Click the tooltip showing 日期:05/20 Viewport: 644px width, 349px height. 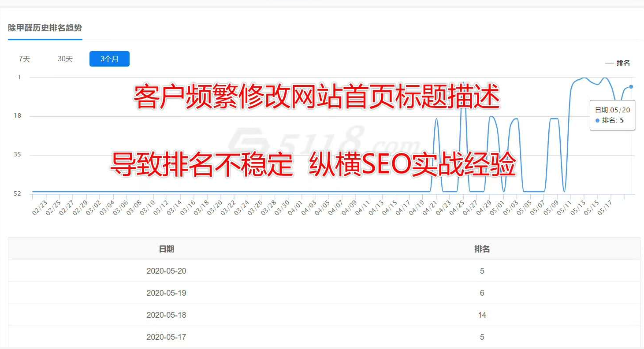[x=612, y=115]
